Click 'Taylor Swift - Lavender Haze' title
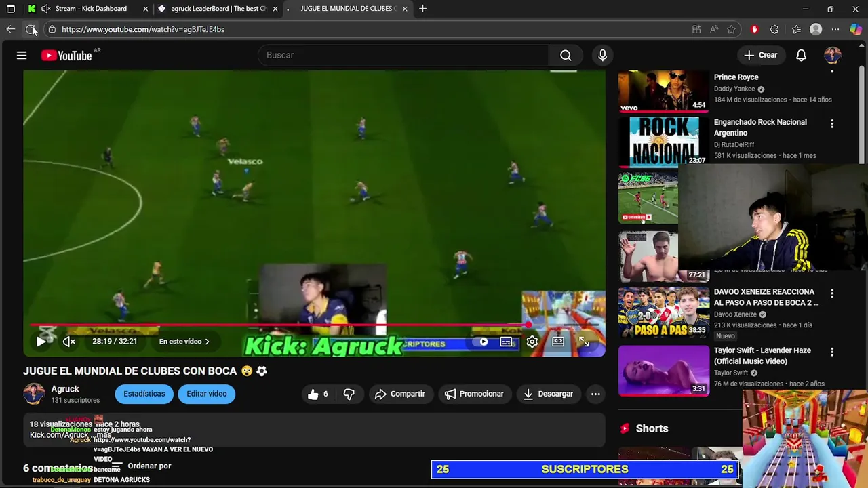This screenshot has height=488, width=868. 762,356
